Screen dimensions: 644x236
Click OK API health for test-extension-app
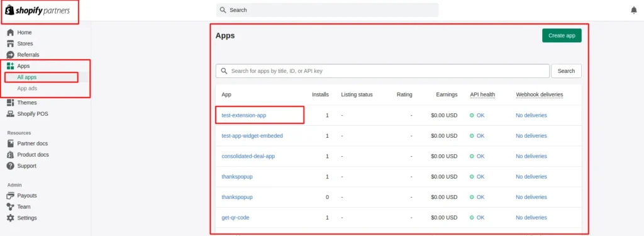[x=480, y=116]
